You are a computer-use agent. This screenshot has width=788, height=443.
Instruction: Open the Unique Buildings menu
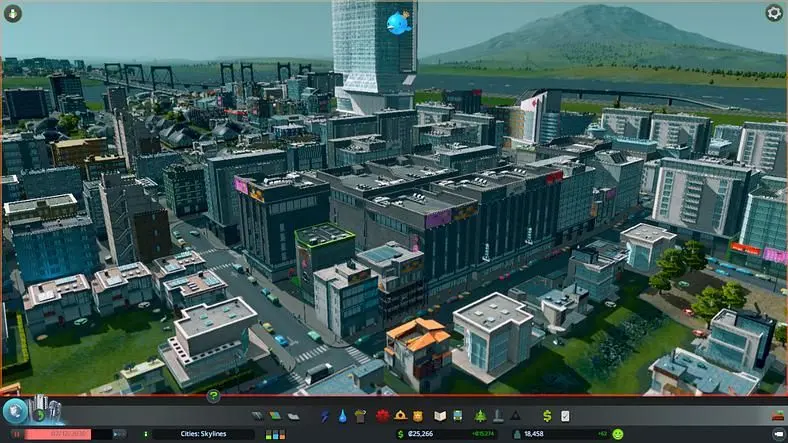(x=498, y=416)
